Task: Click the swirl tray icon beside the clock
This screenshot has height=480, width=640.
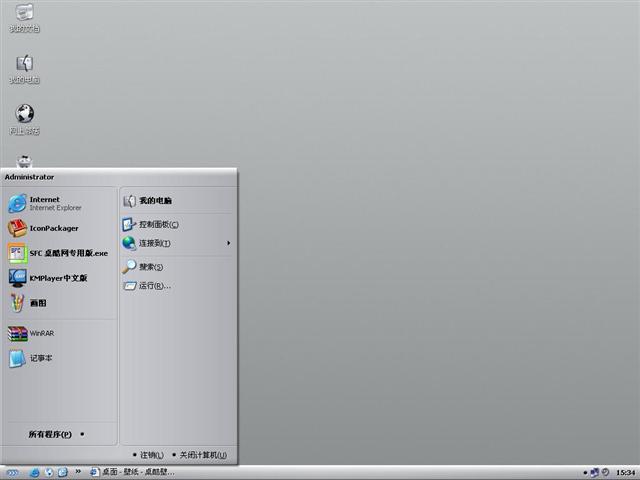Action: pyautogui.click(x=606, y=472)
